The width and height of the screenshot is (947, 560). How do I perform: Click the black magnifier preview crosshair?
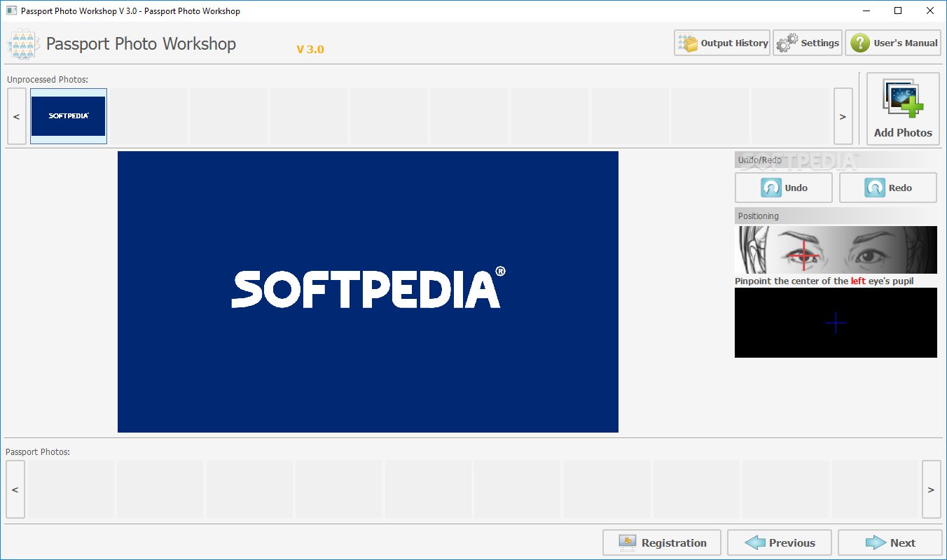click(x=836, y=323)
